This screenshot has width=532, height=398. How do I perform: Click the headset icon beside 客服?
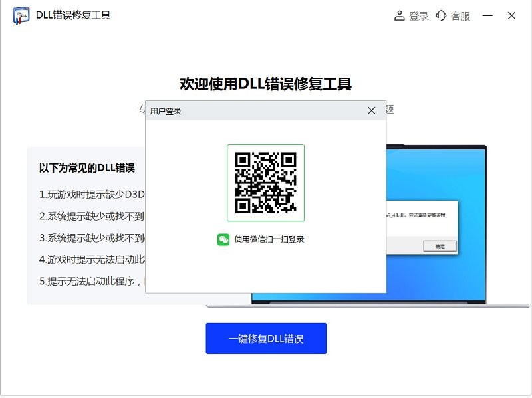[440, 15]
